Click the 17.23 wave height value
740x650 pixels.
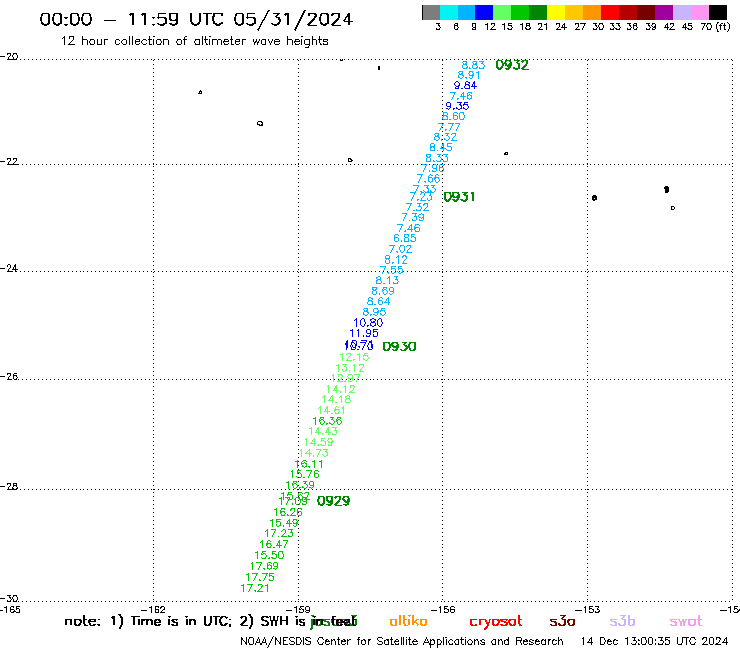[x=278, y=533]
